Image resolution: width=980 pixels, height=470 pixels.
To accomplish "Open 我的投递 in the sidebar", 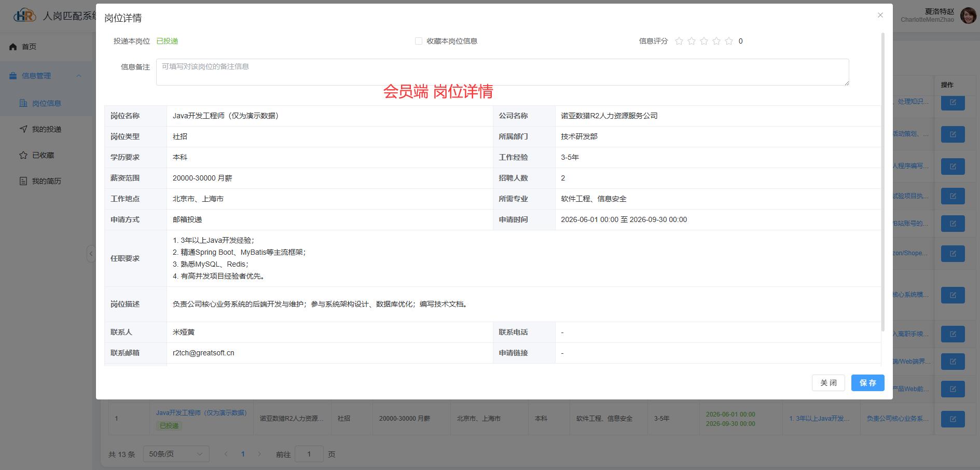I will click(x=46, y=129).
